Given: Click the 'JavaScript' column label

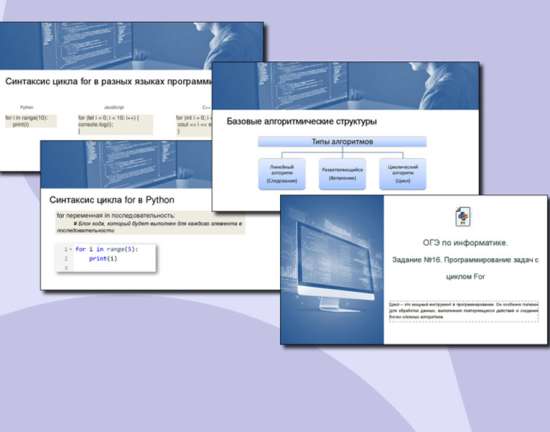Looking at the screenshot, I should click(114, 107).
